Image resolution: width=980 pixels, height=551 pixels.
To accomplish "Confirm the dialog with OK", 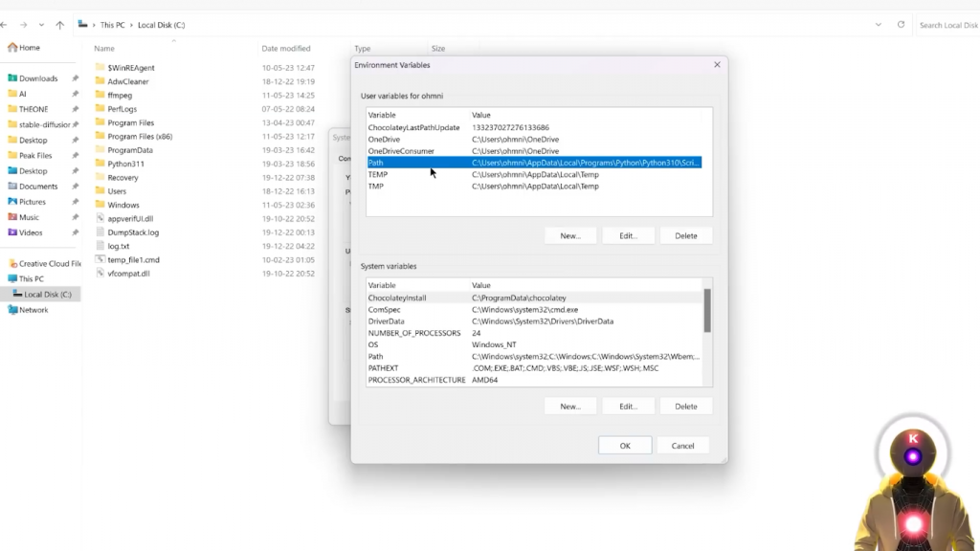I will pyautogui.click(x=625, y=446).
